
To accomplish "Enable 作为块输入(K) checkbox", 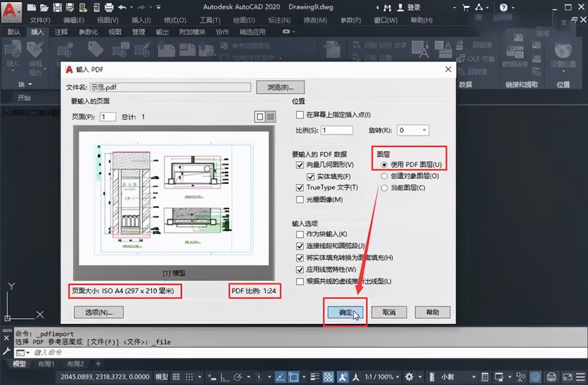I will [300, 234].
